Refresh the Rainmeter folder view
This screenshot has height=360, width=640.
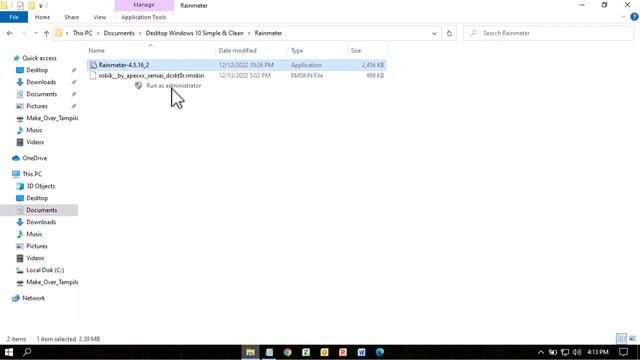coord(449,33)
